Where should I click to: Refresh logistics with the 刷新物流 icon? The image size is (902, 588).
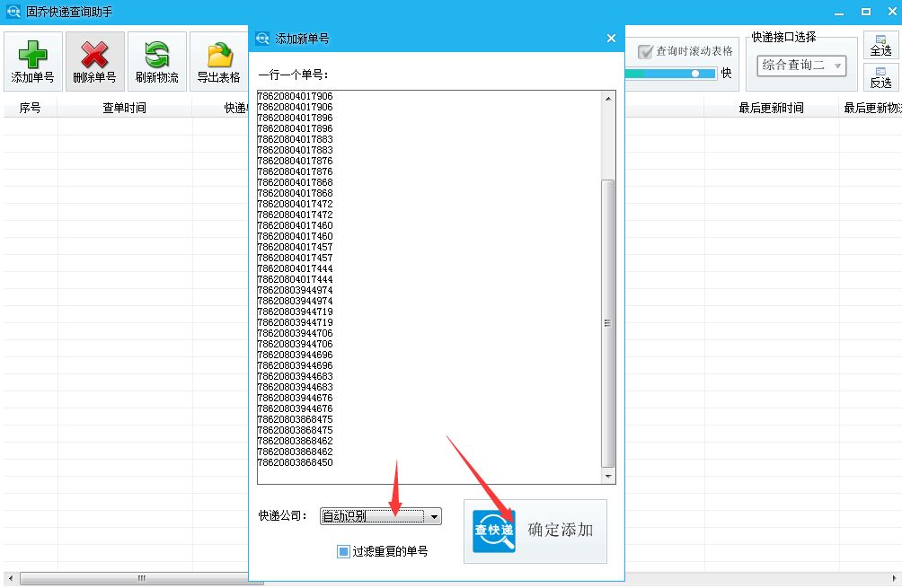click(156, 60)
